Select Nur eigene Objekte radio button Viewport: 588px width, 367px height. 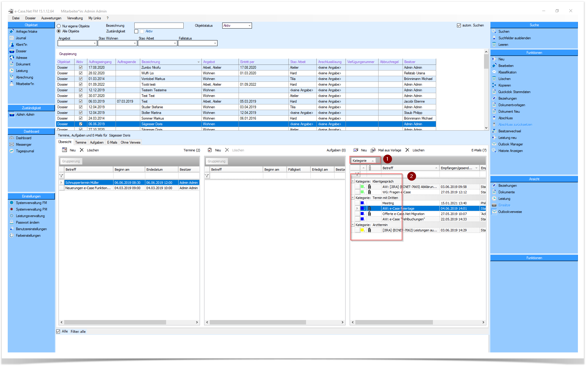(x=59, y=26)
